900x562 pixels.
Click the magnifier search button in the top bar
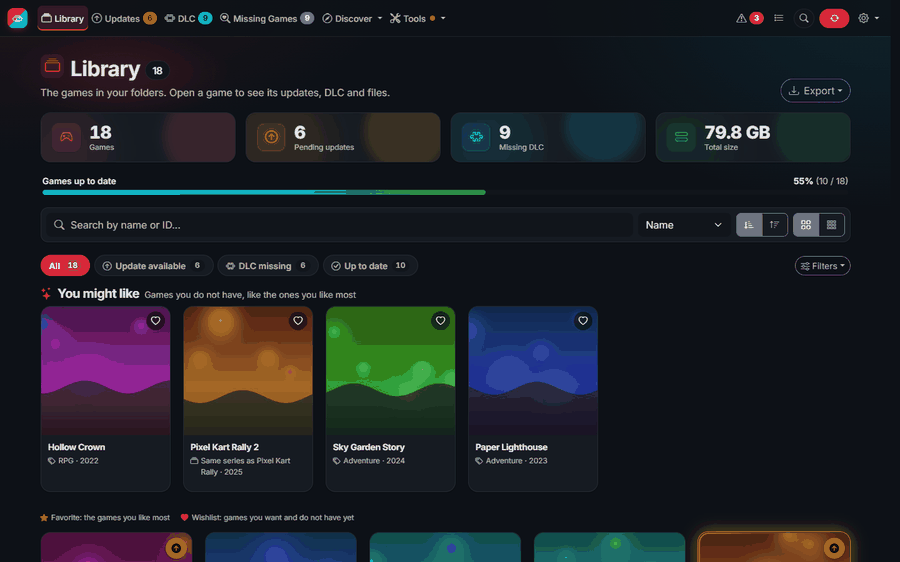[804, 18]
